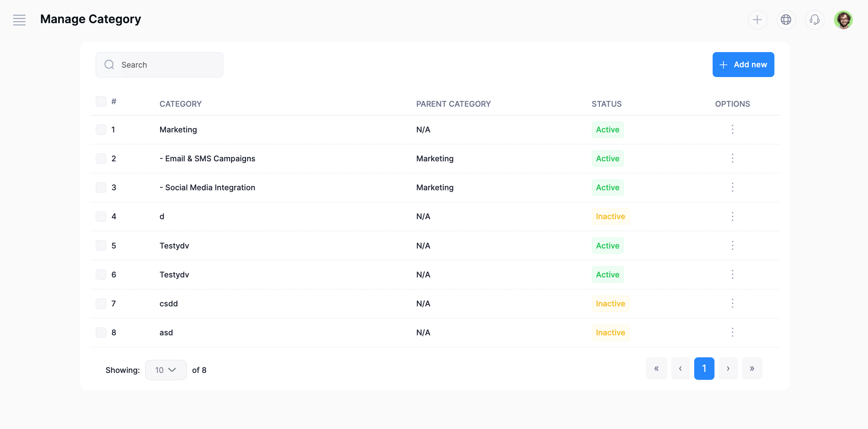Select page 1 in pagination
The image size is (868, 429).
coord(704,369)
